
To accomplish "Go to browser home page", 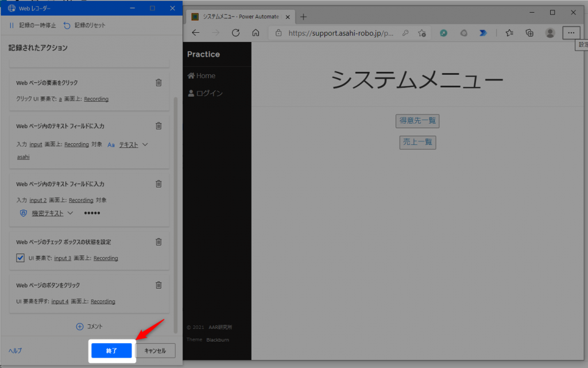I will (256, 33).
